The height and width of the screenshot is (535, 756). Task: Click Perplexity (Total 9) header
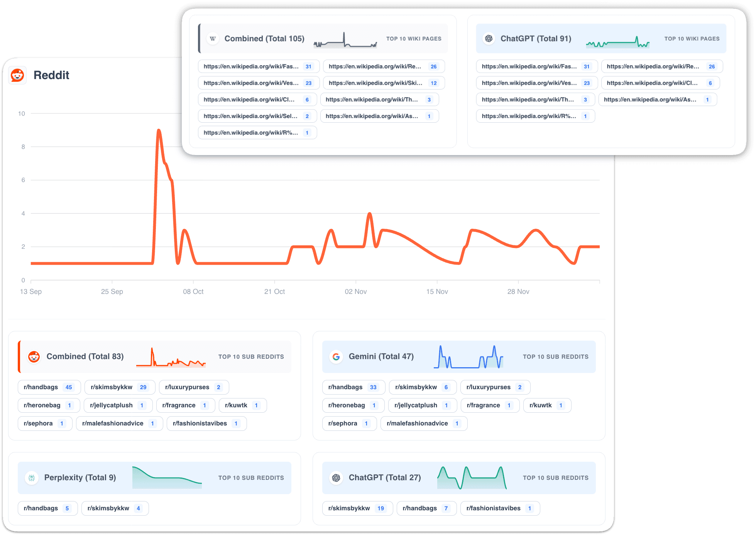[x=80, y=478]
